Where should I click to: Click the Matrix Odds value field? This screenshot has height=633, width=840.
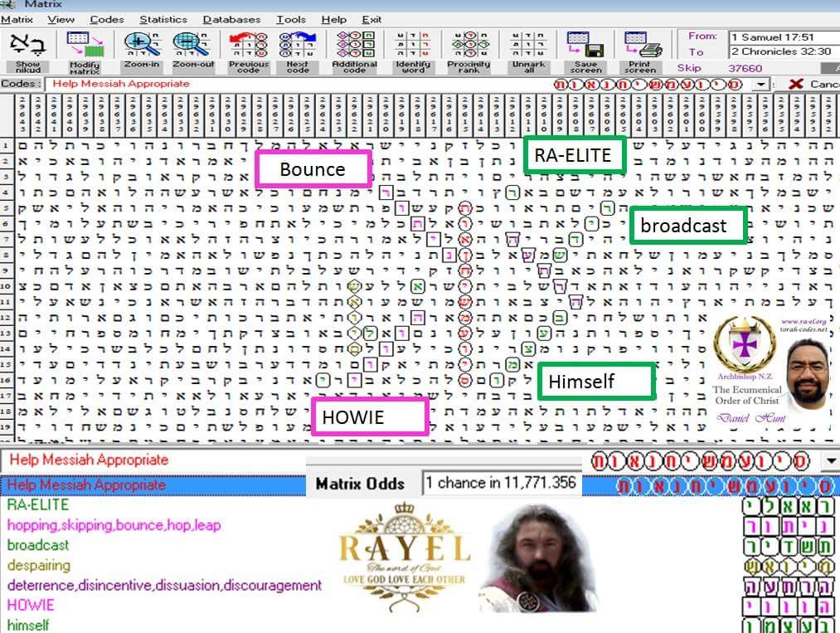(502, 483)
